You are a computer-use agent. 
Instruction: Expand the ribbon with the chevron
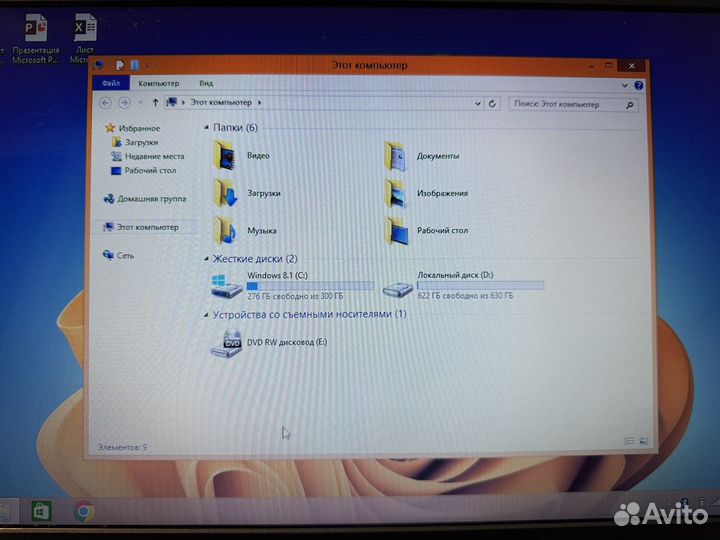click(624, 85)
